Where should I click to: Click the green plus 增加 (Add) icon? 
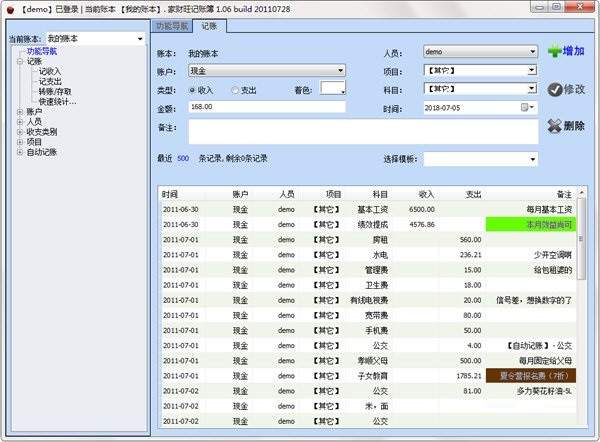coord(555,51)
